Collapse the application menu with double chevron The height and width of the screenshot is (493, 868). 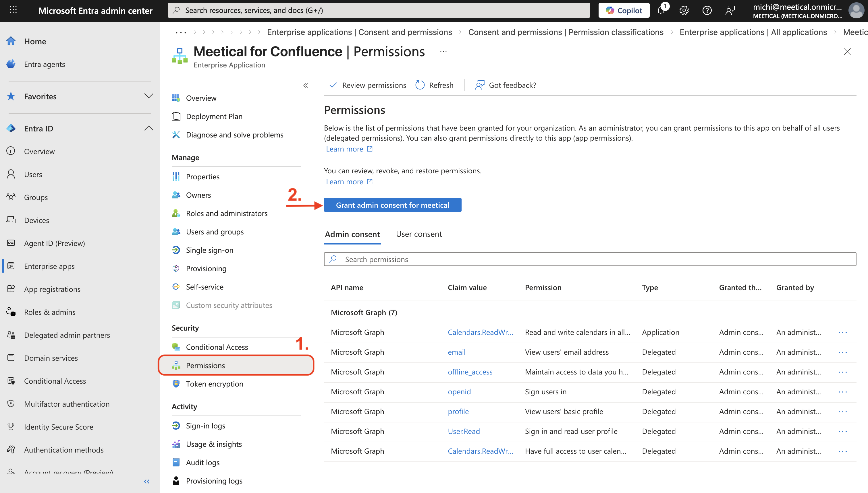(306, 85)
